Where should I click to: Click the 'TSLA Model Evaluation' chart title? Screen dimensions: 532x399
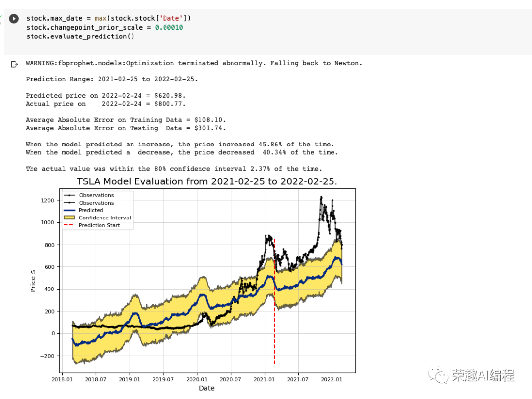pos(207,181)
